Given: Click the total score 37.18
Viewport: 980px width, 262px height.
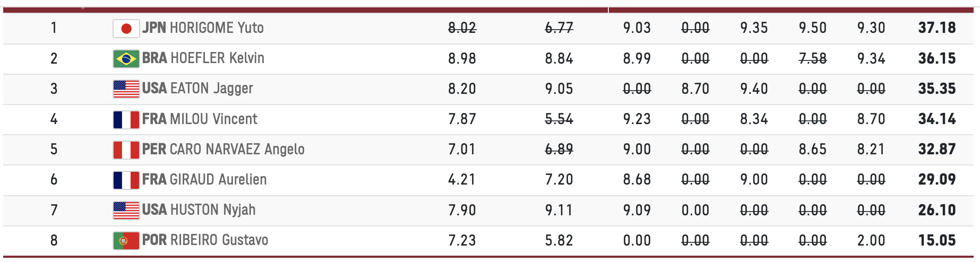Looking at the screenshot, I should [x=937, y=28].
